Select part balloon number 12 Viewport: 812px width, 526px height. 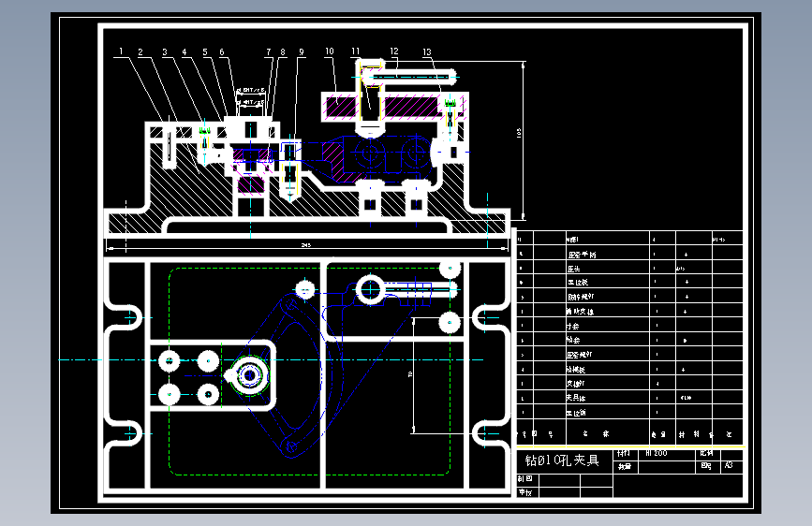394,51
